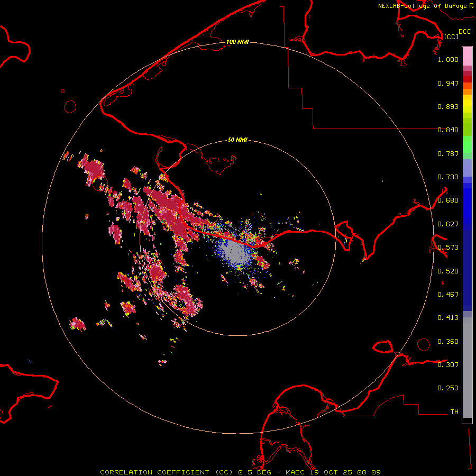
Task: Pick the orange color bar segment
Action: tap(467, 91)
